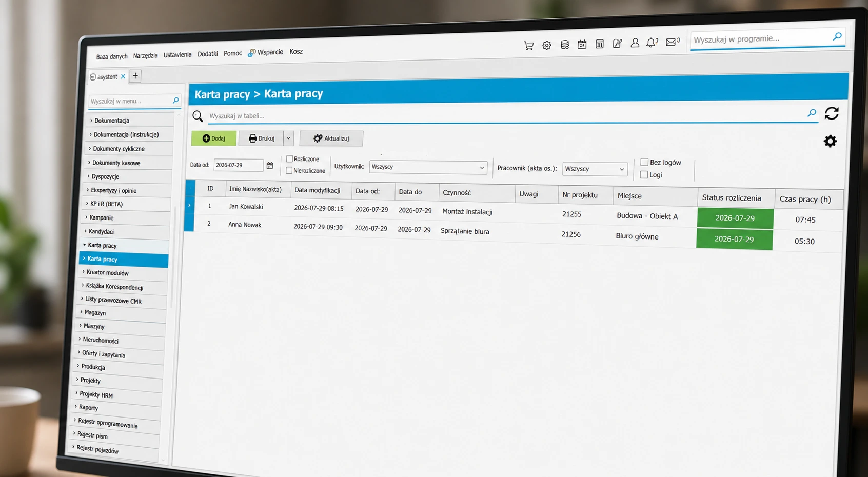Open the notifications bell icon
This screenshot has width=868, height=477.
[x=652, y=43]
